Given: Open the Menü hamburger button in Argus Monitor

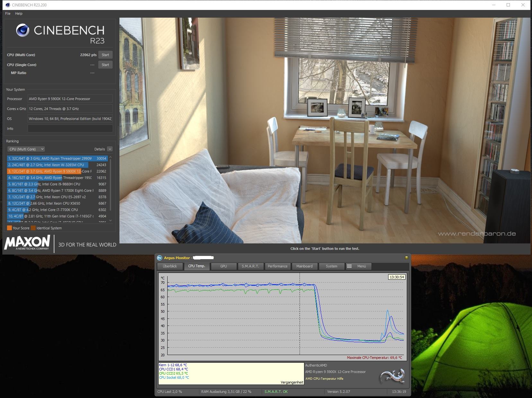Looking at the screenshot, I should click(358, 266).
